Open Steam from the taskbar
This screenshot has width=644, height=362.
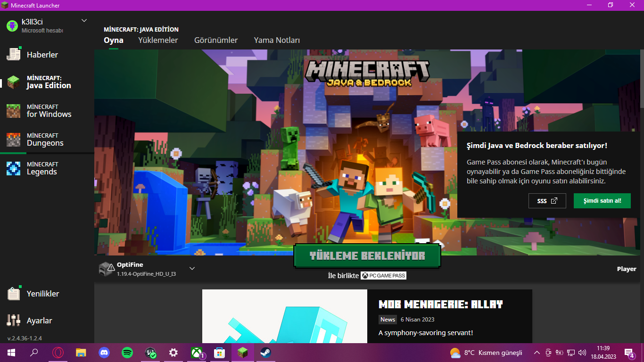pyautogui.click(x=266, y=353)
